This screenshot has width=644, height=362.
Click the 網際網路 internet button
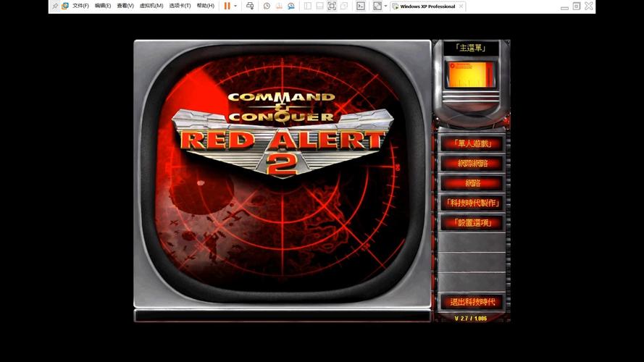(472, 164)
